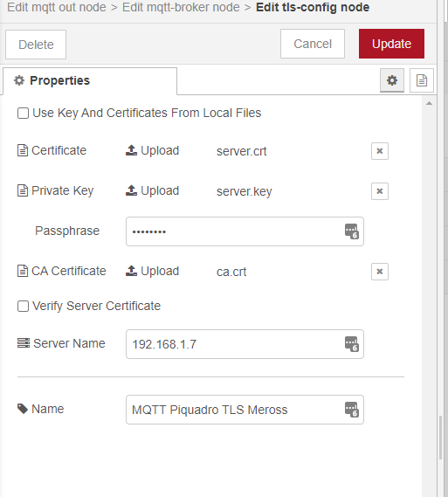Click the red Update button
The image size is (448, 497).
[x=391, y=44]
